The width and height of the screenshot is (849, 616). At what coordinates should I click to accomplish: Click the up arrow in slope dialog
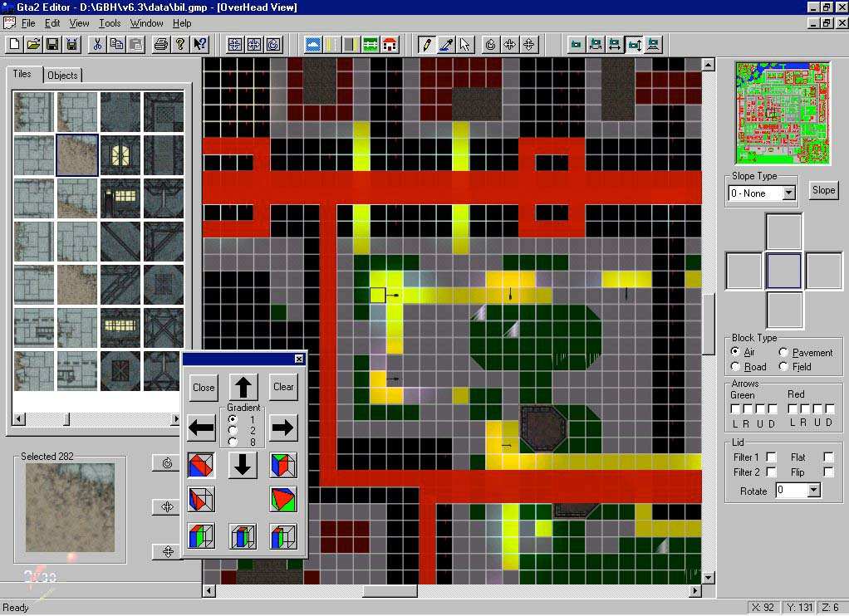tap(243, 387)
